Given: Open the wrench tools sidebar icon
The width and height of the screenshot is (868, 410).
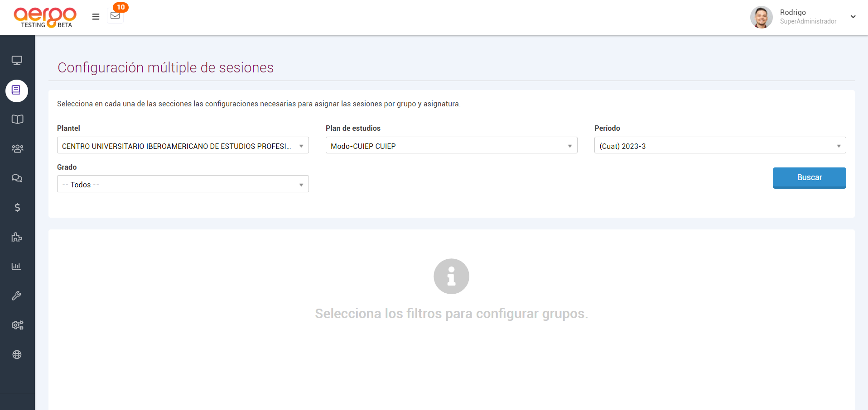Looking at the screenshot, I should [17, 296].
